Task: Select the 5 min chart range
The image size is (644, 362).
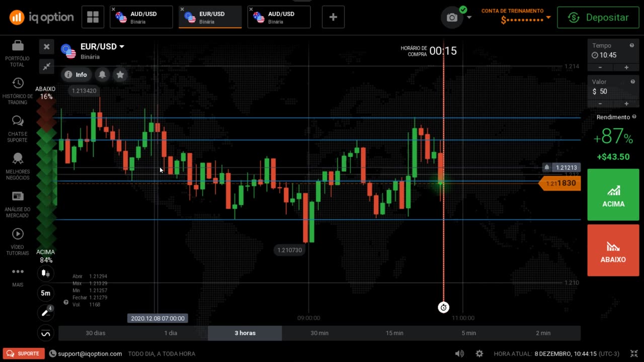Action: 469,333
